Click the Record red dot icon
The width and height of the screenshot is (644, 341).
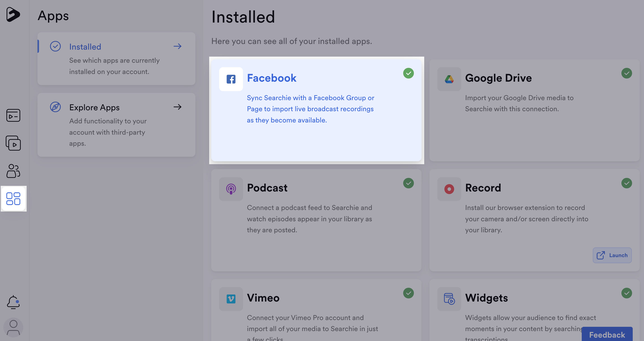[x=449, y=189]
